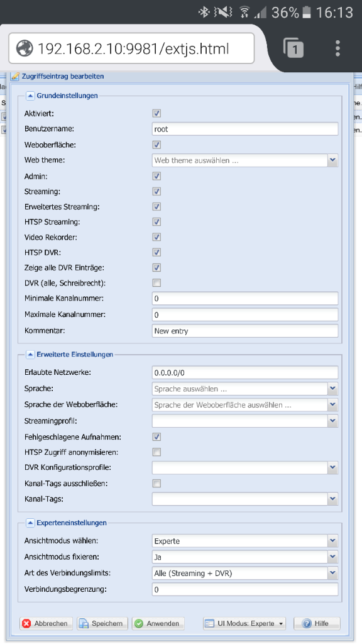Click the Speichern save button
This screenshot has width=362, height=644.
[102, 623]
